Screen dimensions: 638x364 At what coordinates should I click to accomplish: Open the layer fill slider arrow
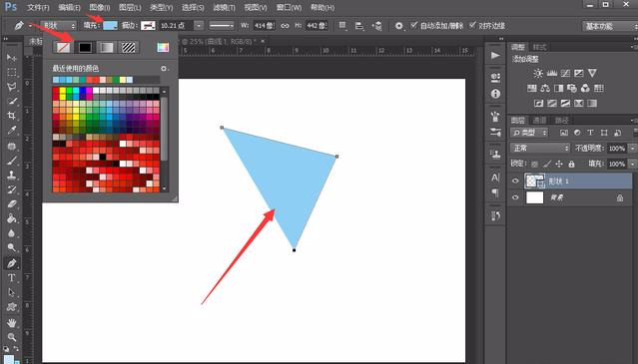click(632, 164)
